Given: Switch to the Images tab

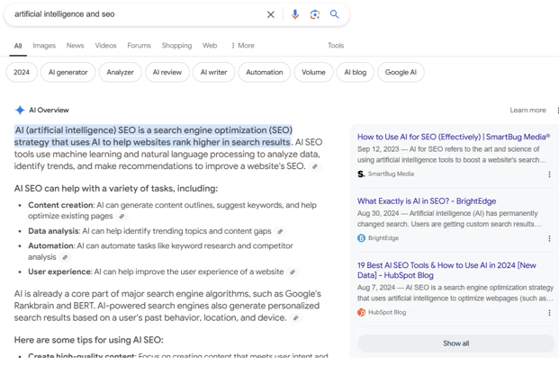Looking at the screenshot, I should (44, 46).
